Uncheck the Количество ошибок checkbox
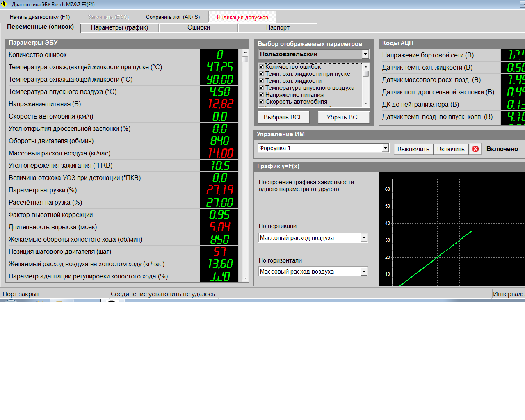 262,67
